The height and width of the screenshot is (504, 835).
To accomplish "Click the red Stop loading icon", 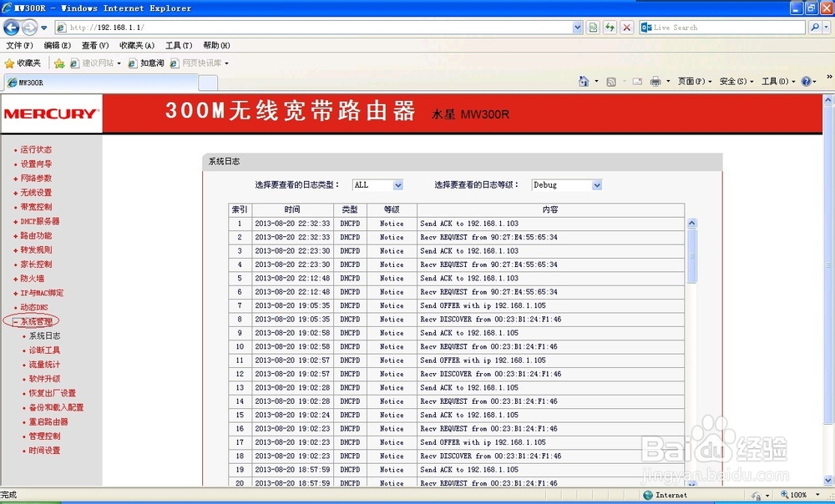I will 626,27.
